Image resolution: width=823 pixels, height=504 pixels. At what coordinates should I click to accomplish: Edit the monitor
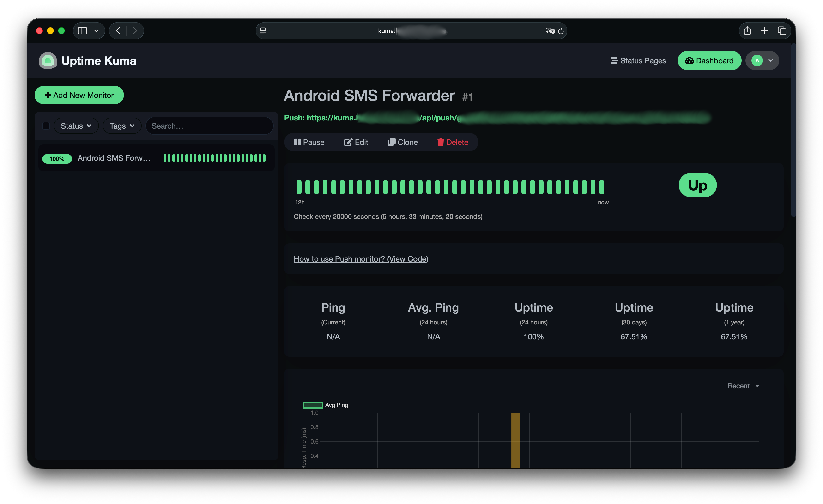(356, 142)
